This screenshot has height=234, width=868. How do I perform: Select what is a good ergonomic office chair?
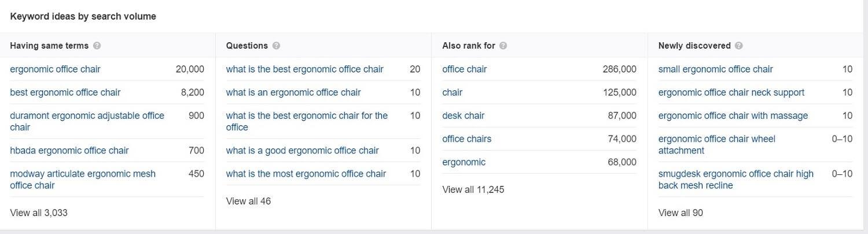[303, 150]
